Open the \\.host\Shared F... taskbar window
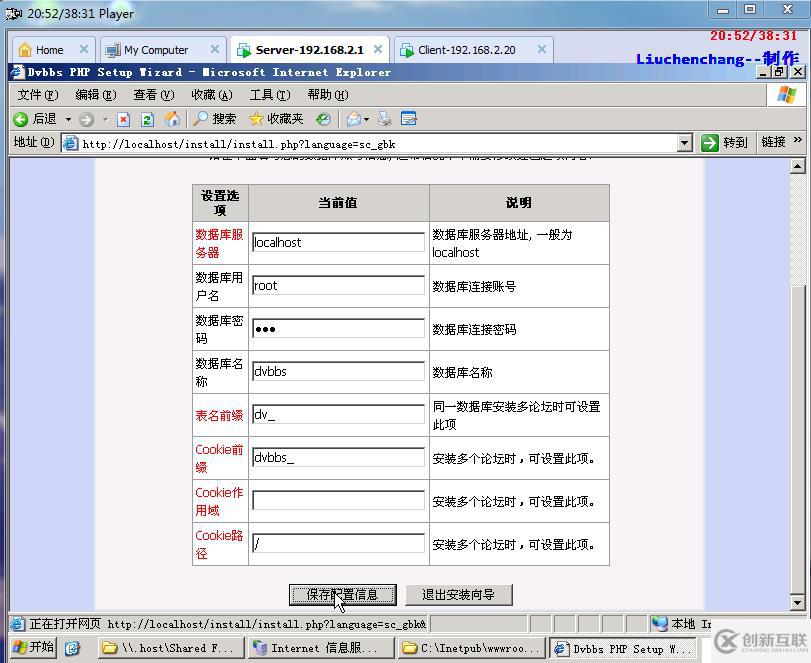Viewport: 811px width, 663px height. (x=170, y=648)
